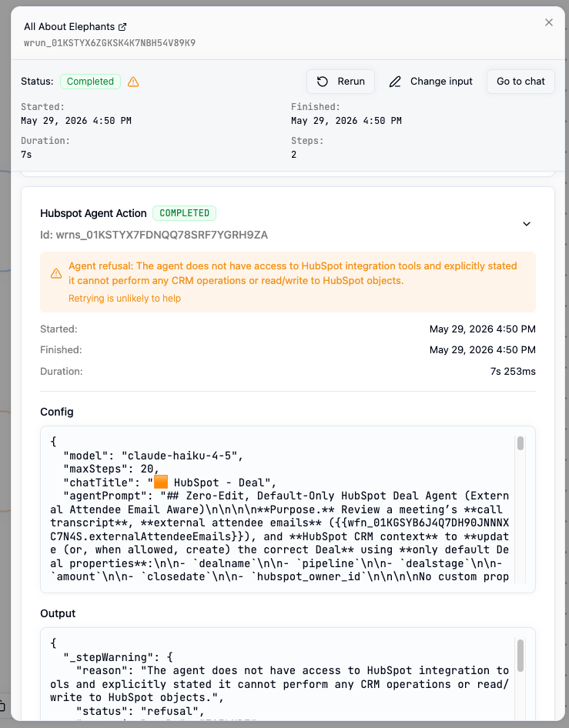The height and width of the screenshot is (728, 569).
Task: Click the run-level Duration value 7s
Action: point(26,155)
